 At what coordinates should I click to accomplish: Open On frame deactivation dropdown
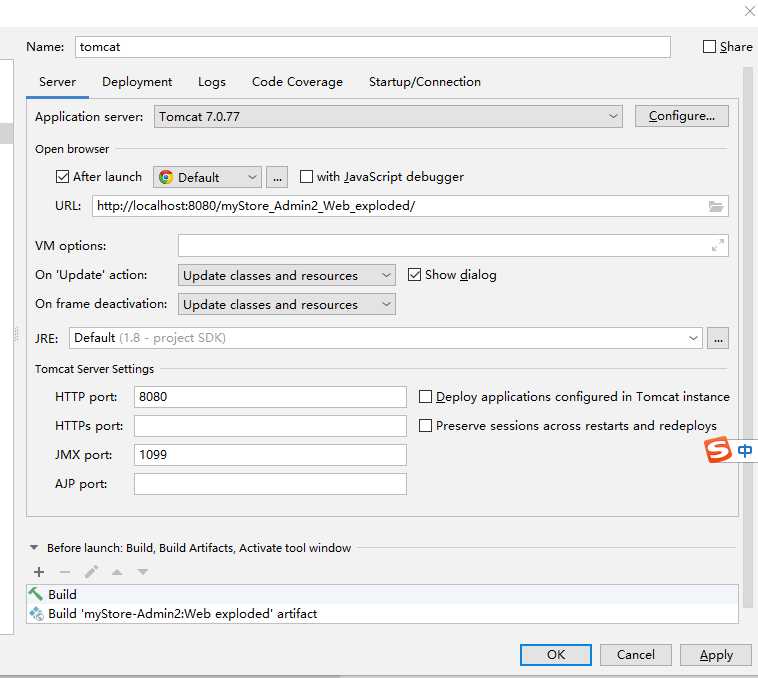(x=287, y=304)
